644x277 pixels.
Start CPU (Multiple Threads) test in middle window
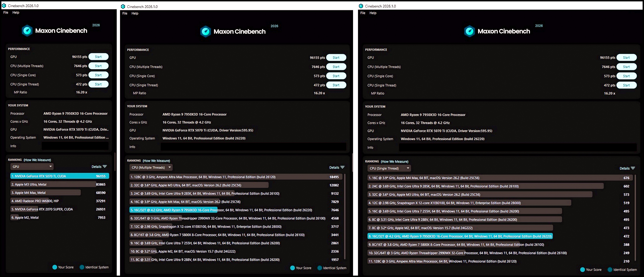point(336,67)
